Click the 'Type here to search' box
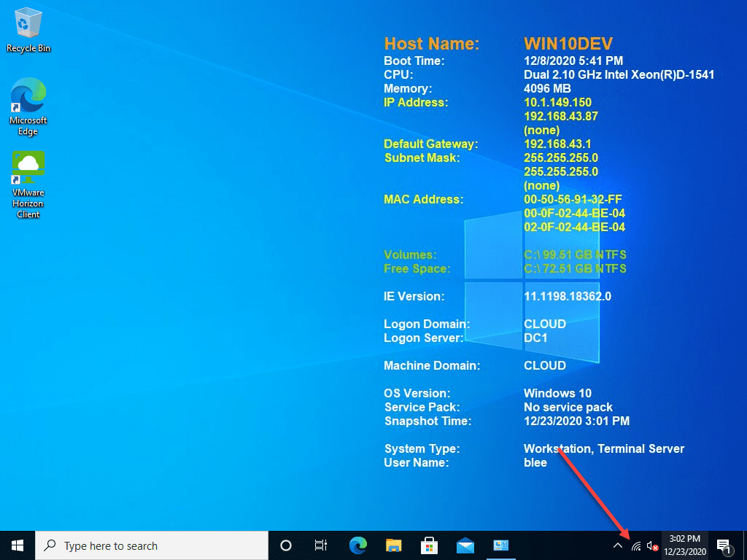 tap(152, 545)
